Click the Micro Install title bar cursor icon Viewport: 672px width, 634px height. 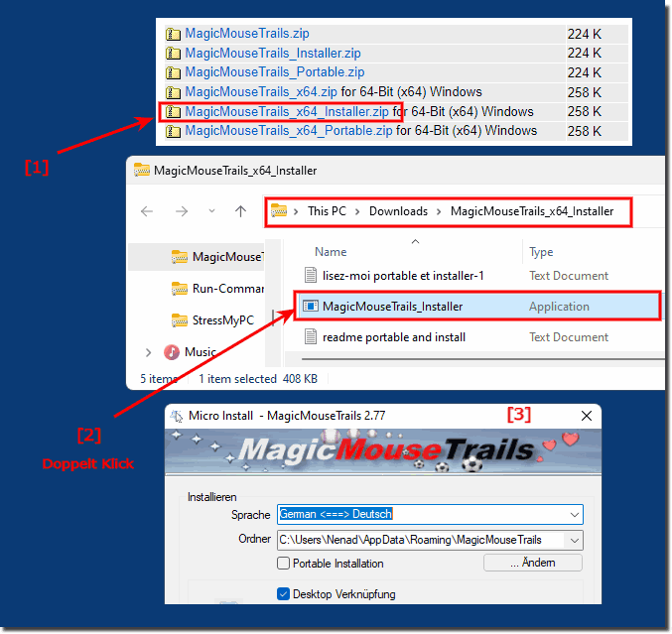pos(177,416)
